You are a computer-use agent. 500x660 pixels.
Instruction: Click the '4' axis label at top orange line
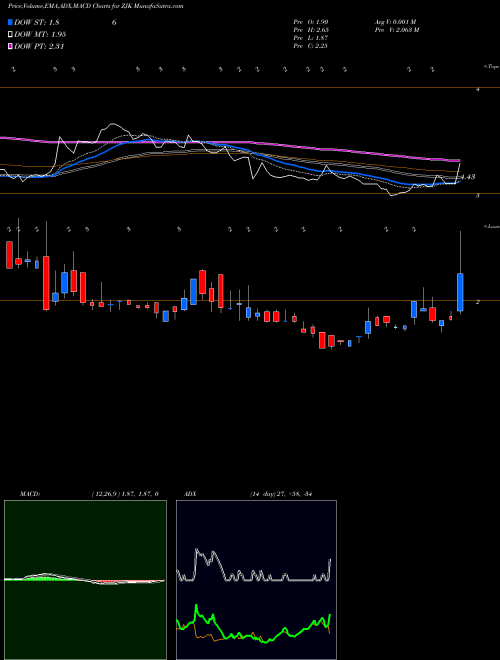tap(478, 89)
